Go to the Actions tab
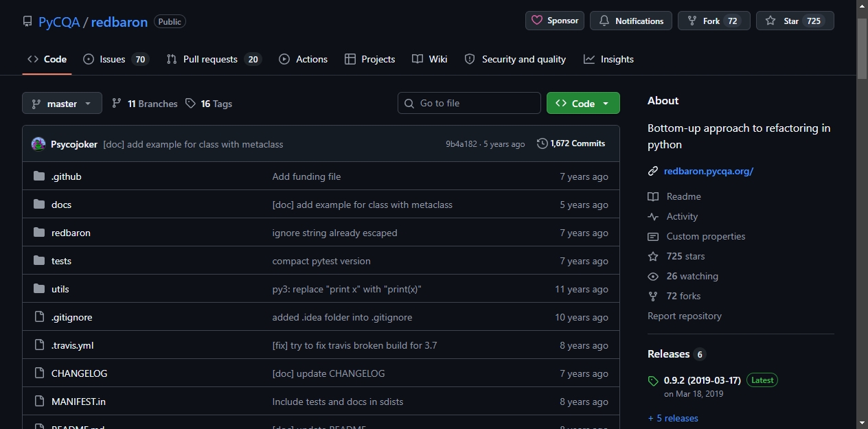 (303, 59)
